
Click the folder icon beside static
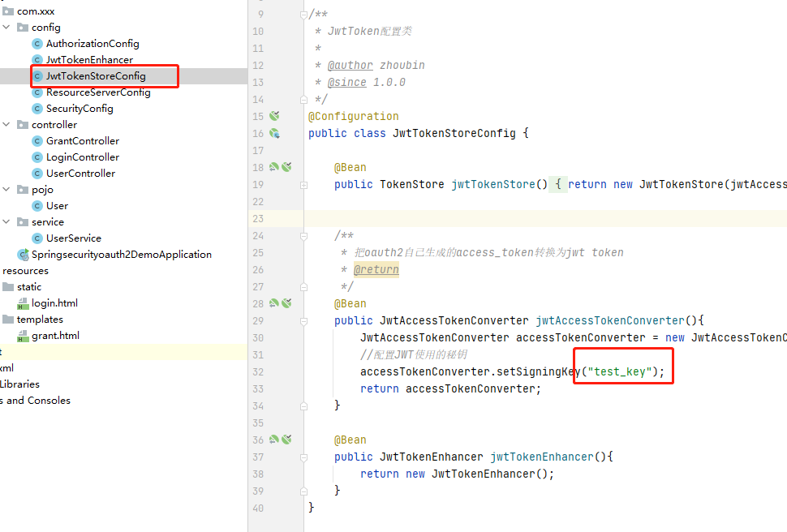pyautogui.click(x=8, y=286)
